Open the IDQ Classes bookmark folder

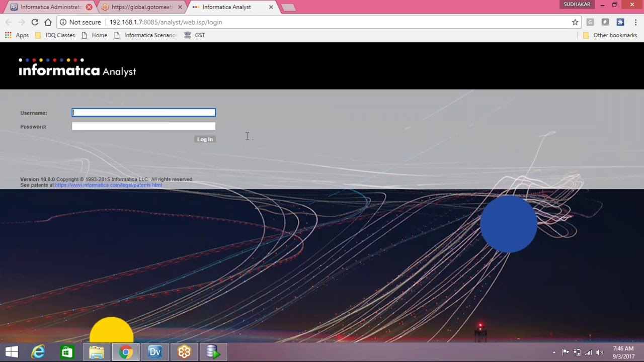(55, 35)
